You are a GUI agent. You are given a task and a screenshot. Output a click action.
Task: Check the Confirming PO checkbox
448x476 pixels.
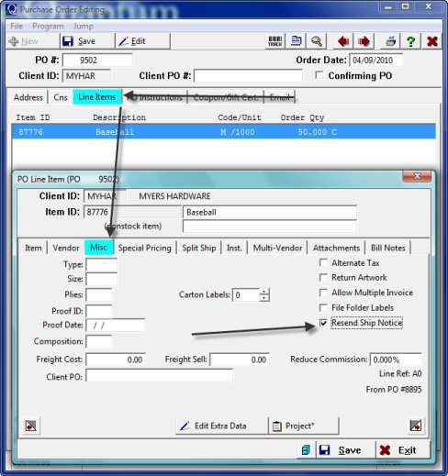pyautogui.click(x=319, y=75)
